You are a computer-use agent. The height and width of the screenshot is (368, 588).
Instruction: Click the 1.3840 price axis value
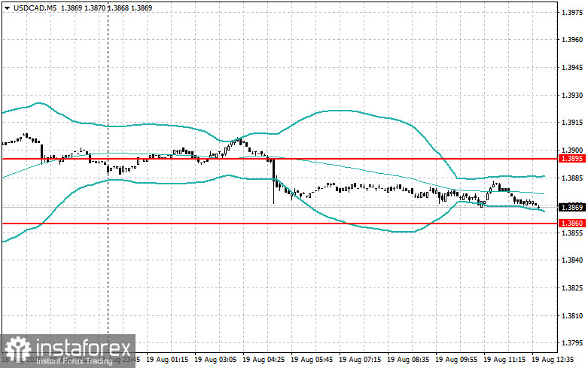(x=572, y=260)
